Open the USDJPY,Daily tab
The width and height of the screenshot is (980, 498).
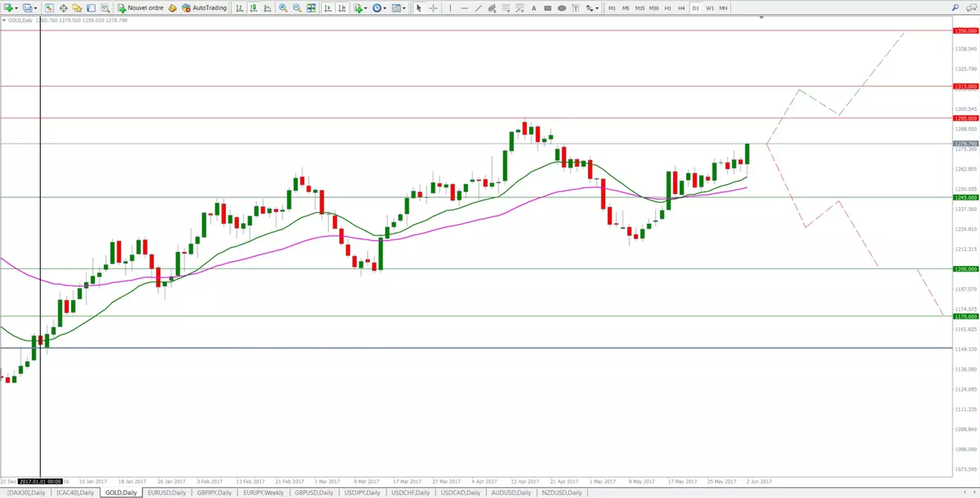(x=363, y=493)
